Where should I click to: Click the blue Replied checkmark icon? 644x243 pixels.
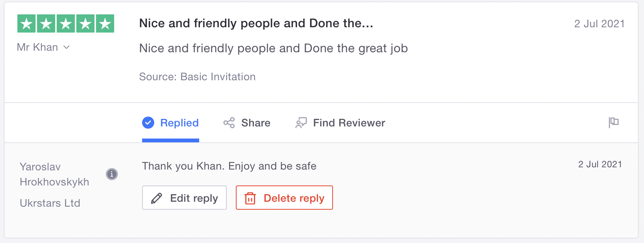pyautogui.click(x=148, y=123)
